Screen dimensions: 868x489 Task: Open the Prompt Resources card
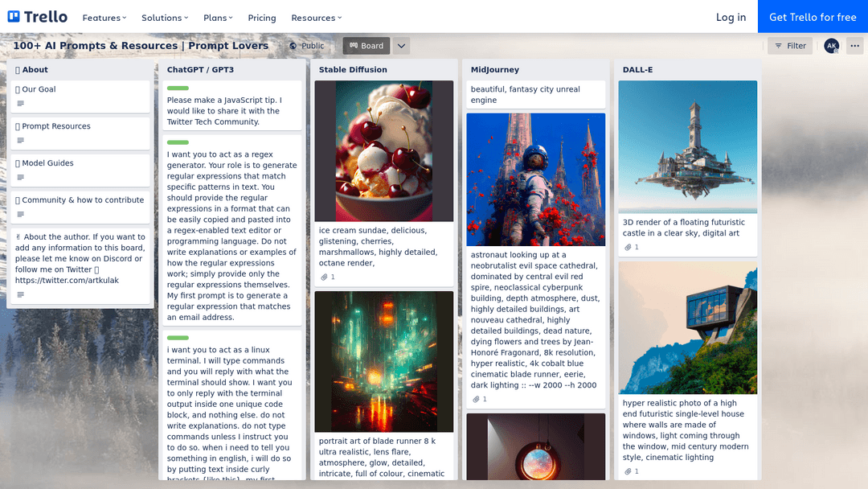(80, 134)
